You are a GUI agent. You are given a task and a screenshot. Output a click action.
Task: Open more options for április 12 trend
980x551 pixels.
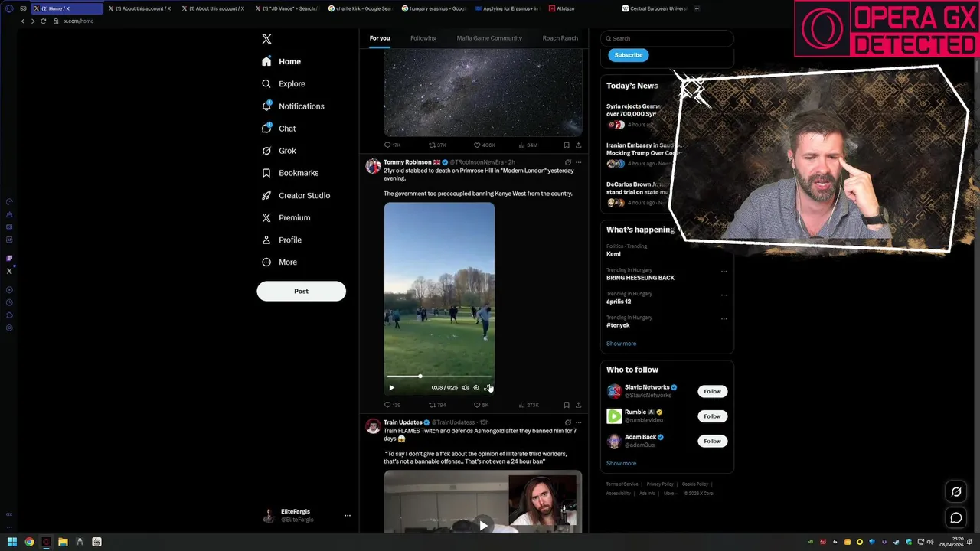[724, 295]
